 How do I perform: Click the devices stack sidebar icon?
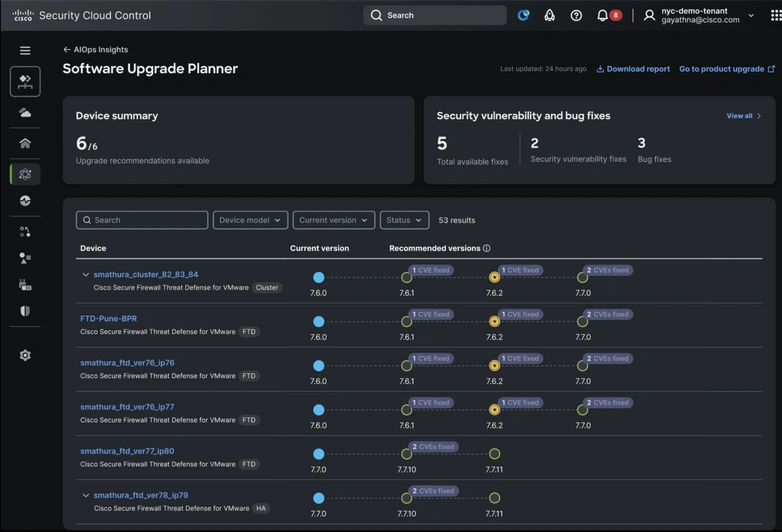pyautogui.click(x=25, y=285)
